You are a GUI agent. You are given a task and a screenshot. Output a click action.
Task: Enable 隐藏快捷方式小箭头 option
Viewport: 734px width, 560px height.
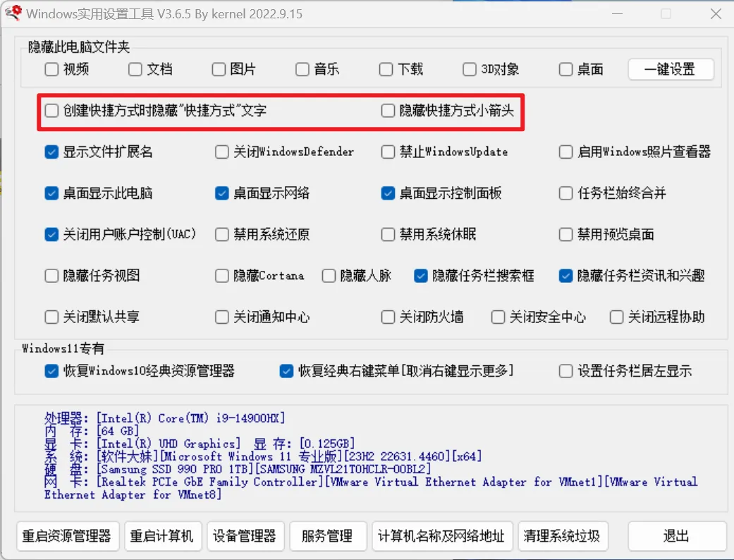(x=387, y=110)
